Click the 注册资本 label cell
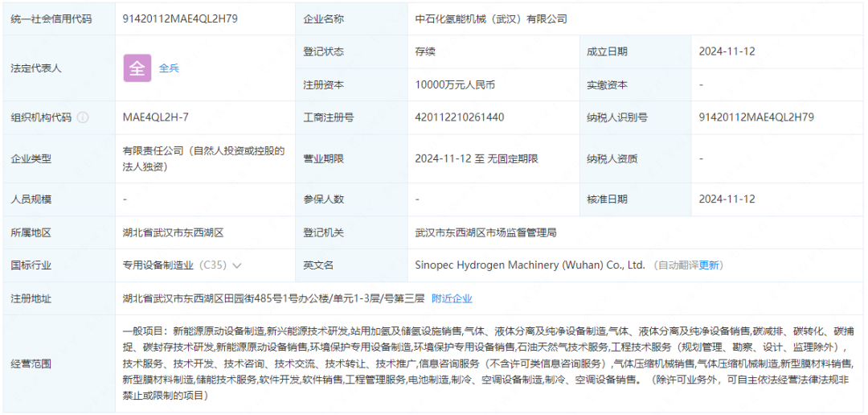868x415 pixels. click(351, 84)
